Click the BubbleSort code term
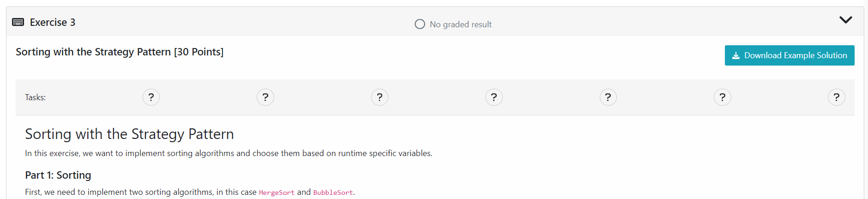The width and height of the screenshot is (868, 199). click(x=333, y=193)
